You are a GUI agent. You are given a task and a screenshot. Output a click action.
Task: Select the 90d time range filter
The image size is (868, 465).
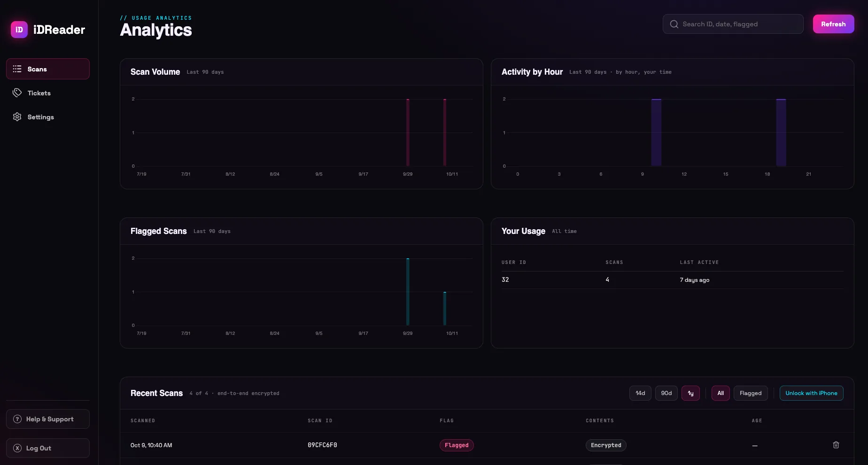click(x=666, y=393)
